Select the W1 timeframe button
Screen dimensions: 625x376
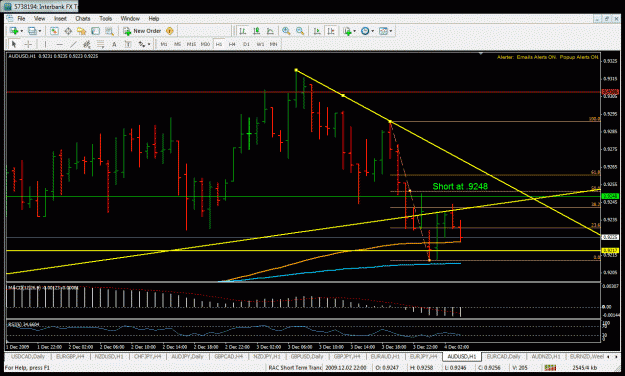(260, 44)
